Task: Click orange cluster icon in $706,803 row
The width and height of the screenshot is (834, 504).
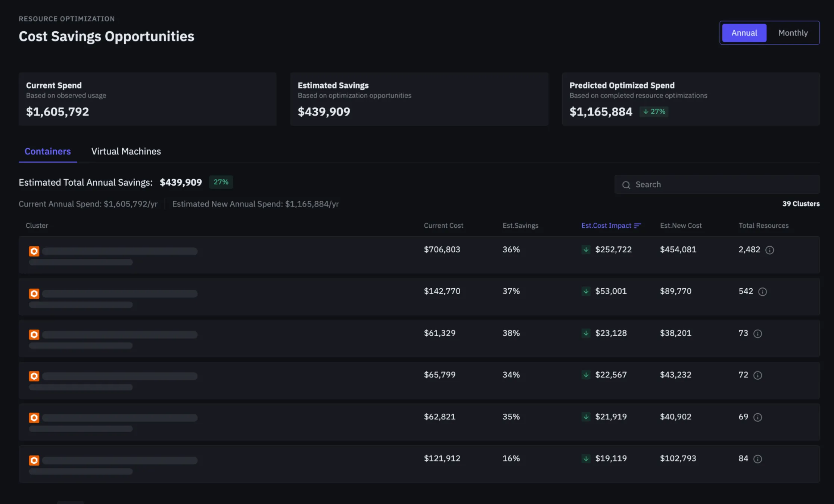Action: click(34, 251)
